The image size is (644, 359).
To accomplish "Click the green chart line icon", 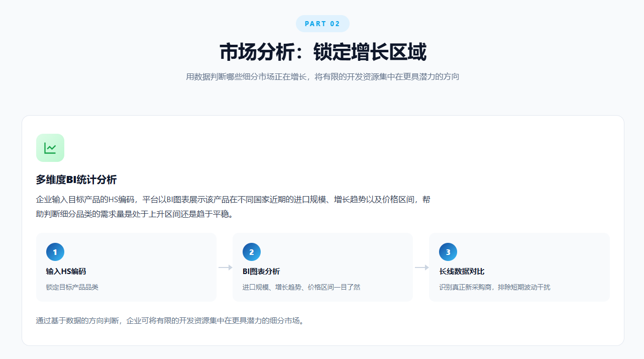I will tap(50, 148).
